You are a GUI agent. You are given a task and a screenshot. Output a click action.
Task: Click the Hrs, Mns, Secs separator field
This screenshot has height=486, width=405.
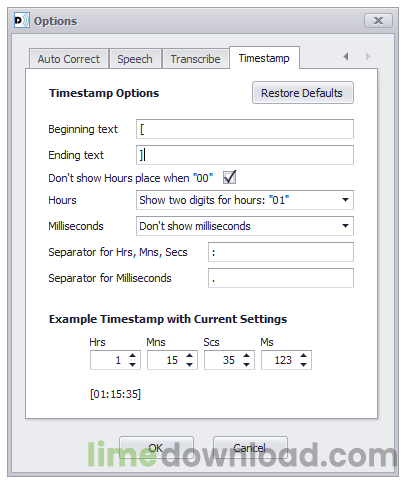click(281, 252)
